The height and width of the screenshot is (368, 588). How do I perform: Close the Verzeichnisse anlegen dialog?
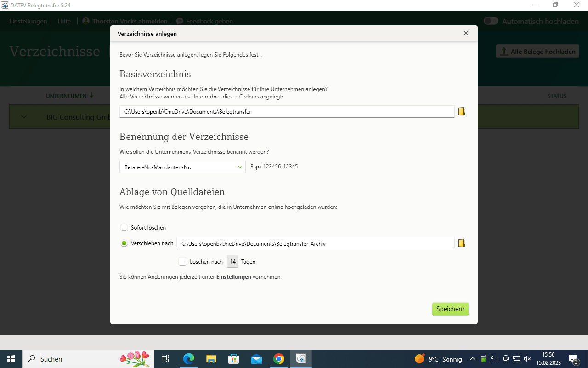[x=466, y=33]
